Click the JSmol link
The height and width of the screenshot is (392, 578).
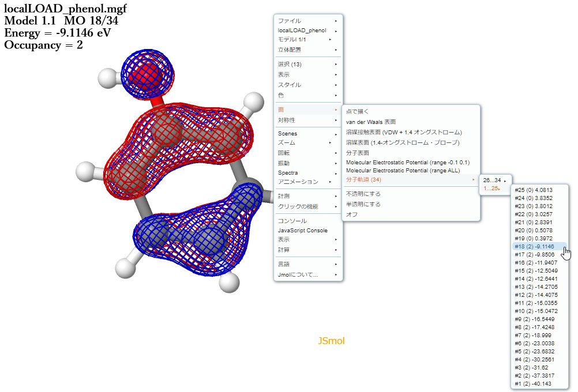point(332,341)
